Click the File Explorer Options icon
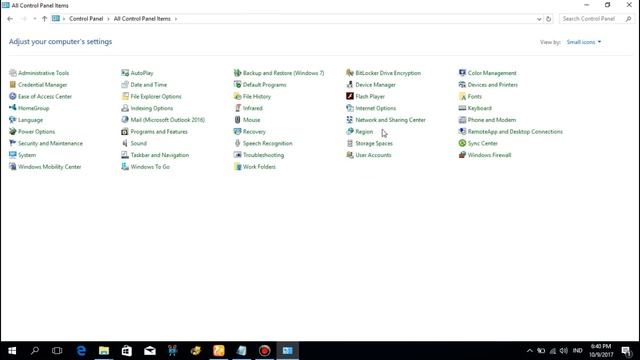640x360 pixels. tap(125, 96)
